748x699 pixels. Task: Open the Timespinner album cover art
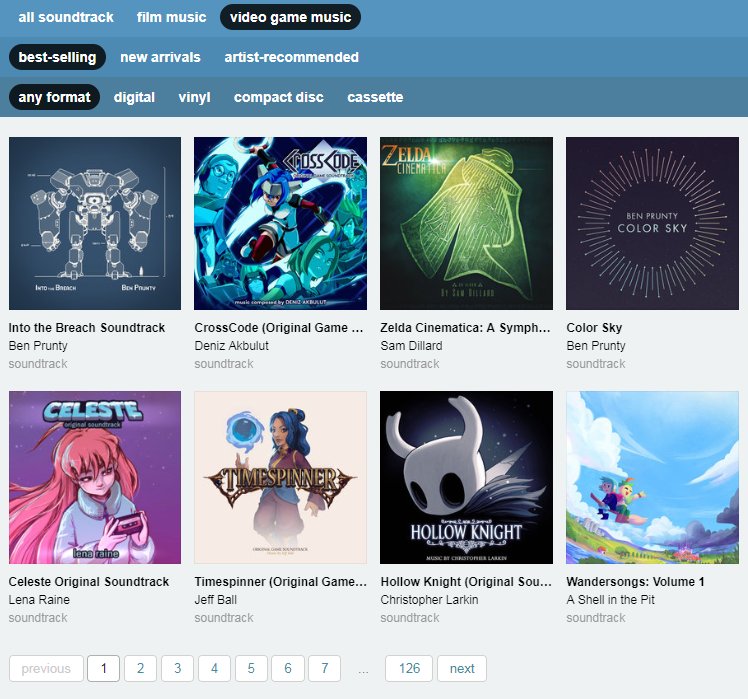[x=280, y=478]
